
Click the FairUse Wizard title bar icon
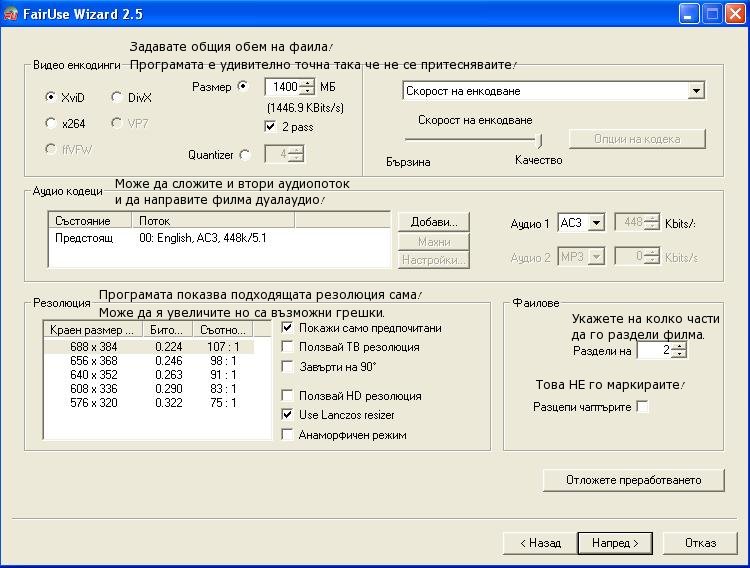(11, 14)
